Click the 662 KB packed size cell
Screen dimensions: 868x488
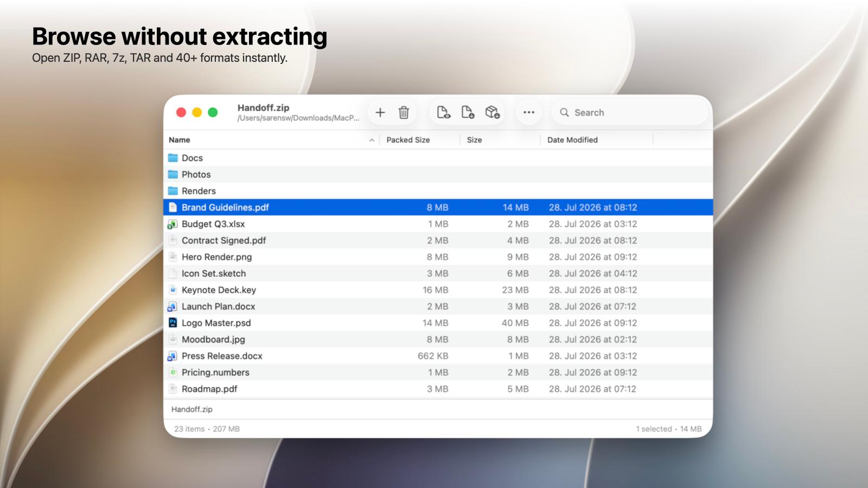point(433,356)
